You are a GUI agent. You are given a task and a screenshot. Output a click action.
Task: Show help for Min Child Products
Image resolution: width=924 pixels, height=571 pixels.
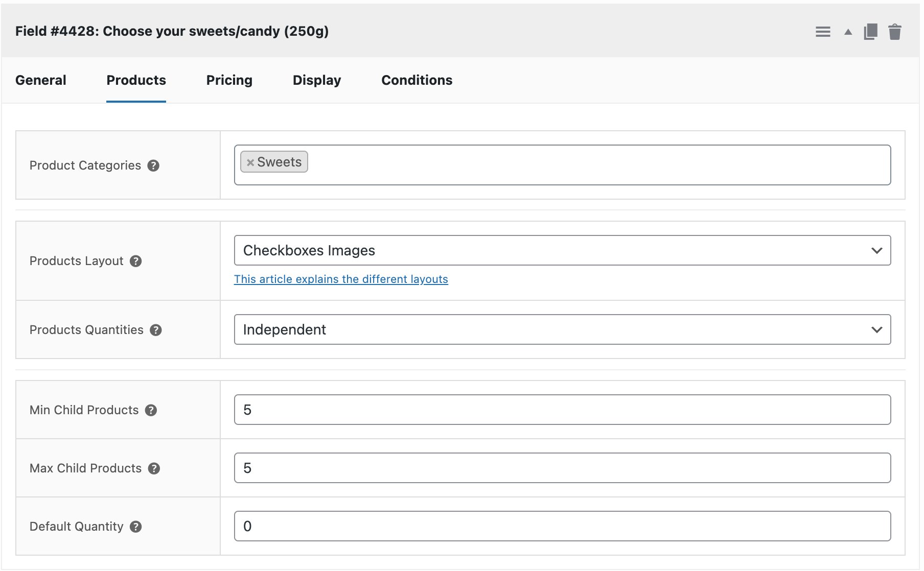[x=151, y=410]
